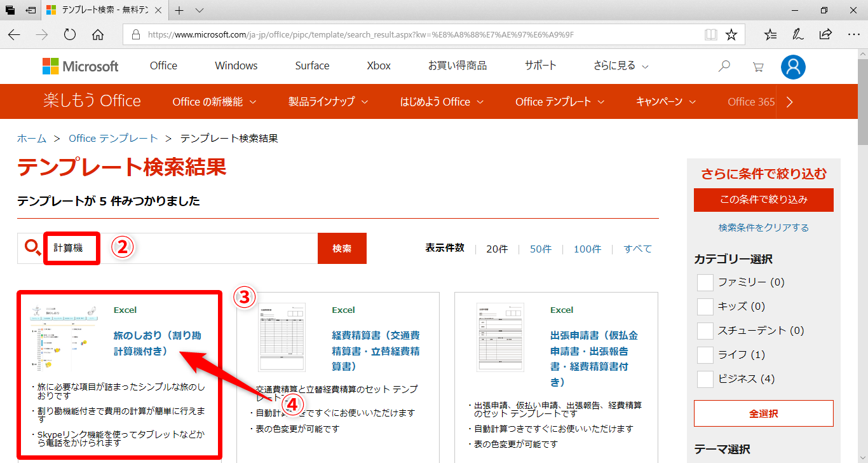Add this page to favorites
Image resolution: width=868 pixels, height=463 pixels.
(x=731, y=34)
